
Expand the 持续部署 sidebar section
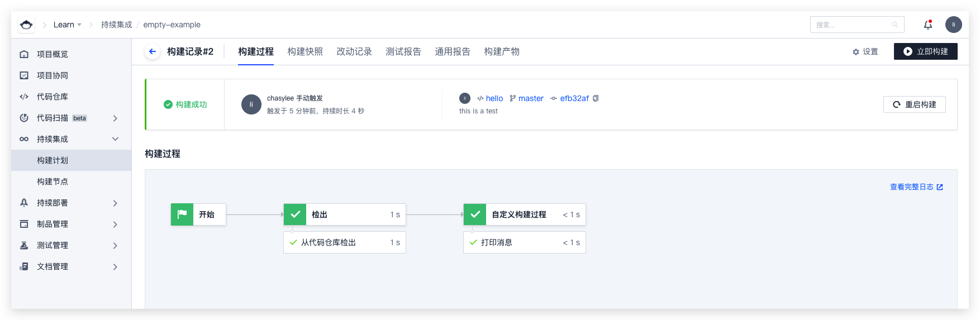(x=115, y=203)
